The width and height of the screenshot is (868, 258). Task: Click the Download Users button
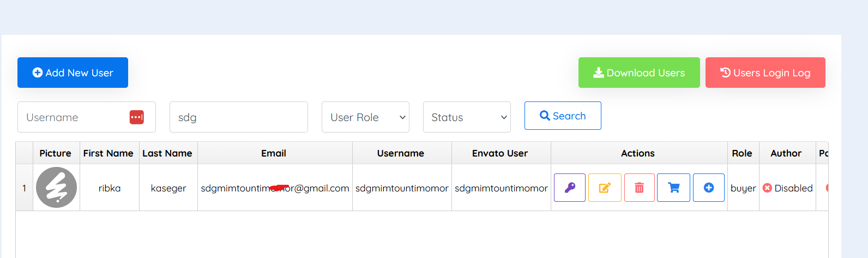click(x=638, y=73)
